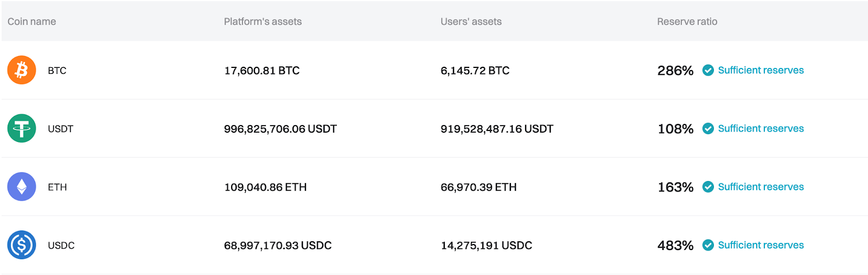Open USDC row's Sufficient reserves link
The width and height of the screenshot is (868, 275).
pyautogui.click(x=761, y=245)
